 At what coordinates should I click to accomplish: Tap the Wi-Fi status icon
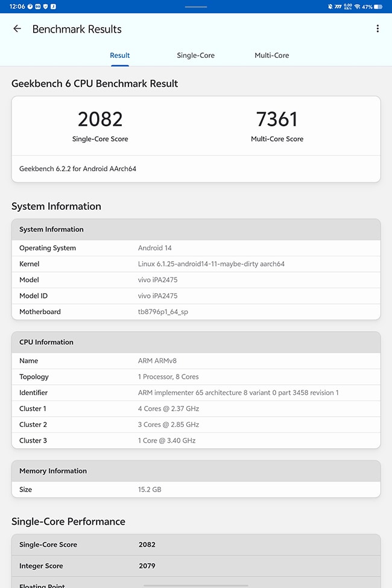[357, 7]
